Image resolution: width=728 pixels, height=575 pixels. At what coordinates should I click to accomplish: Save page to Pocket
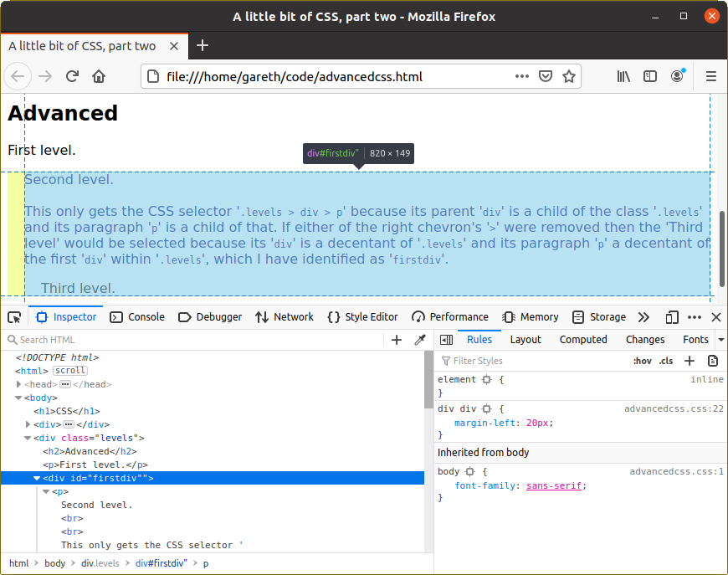click(546, 76)
